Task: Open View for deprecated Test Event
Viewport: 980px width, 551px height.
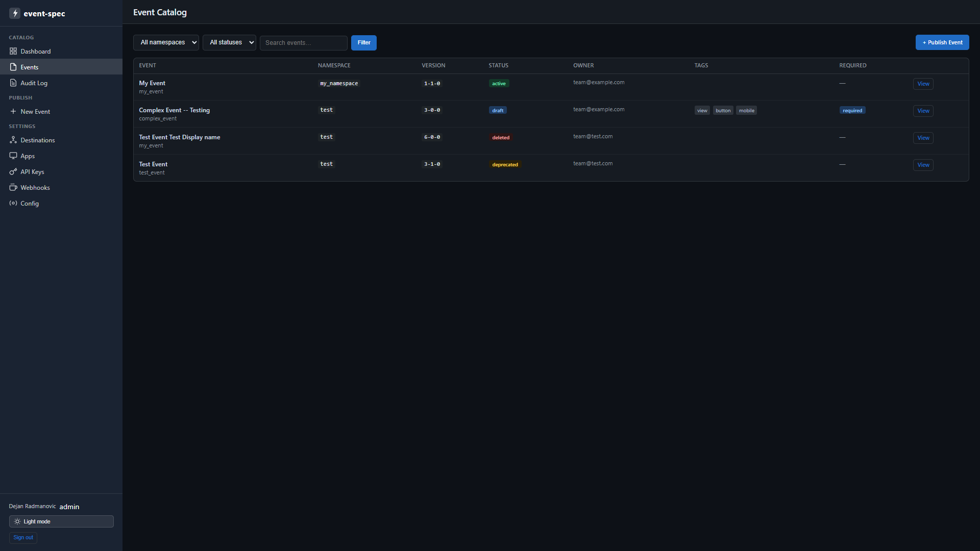Action: [923, 165]
